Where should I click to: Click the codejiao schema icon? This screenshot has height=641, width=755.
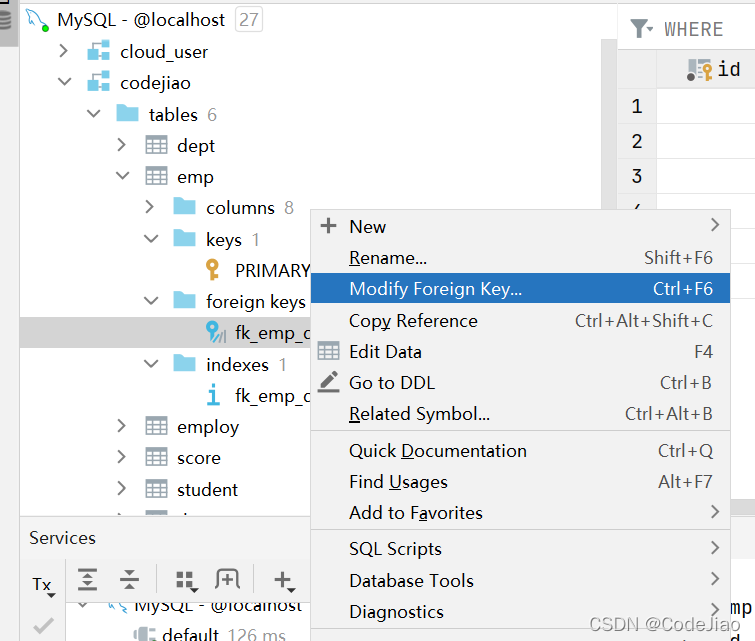point(99,82)
